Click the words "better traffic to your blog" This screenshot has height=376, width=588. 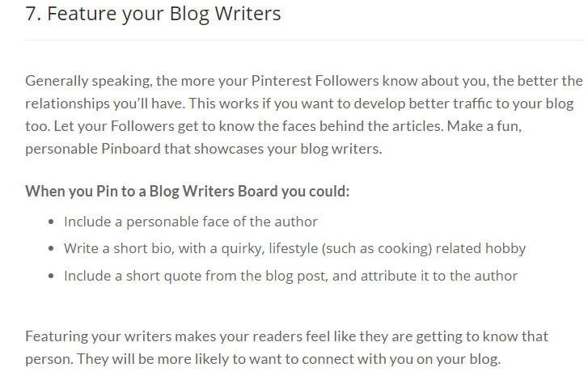(491, 104)
